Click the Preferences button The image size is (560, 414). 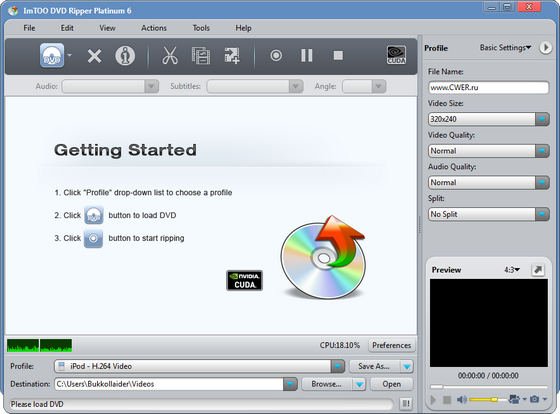point(391,345)
